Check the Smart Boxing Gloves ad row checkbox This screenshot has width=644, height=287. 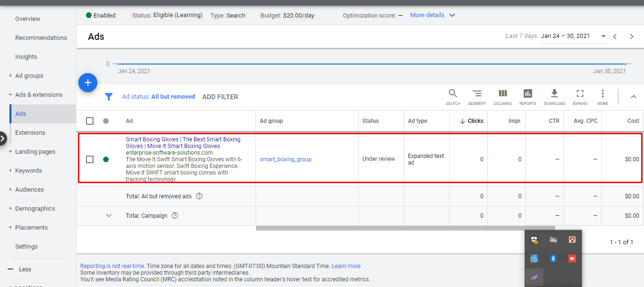90,159
